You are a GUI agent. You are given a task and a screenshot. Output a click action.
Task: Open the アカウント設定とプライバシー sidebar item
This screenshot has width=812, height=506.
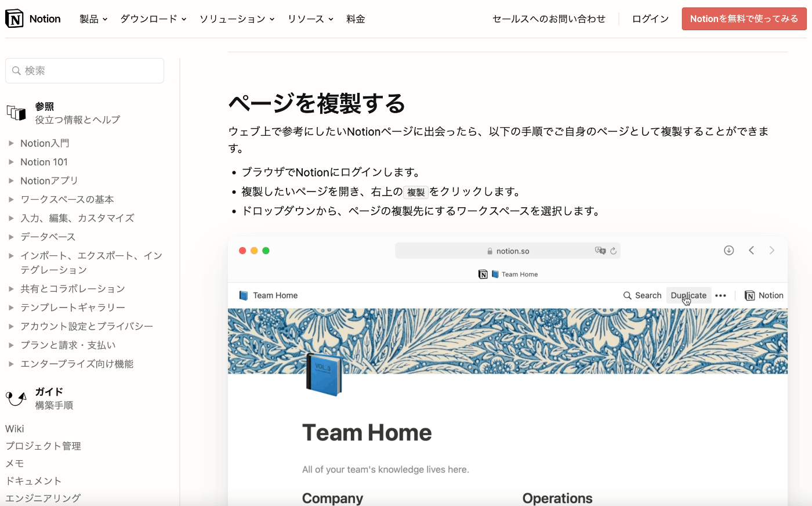click(x=86, y=326)
